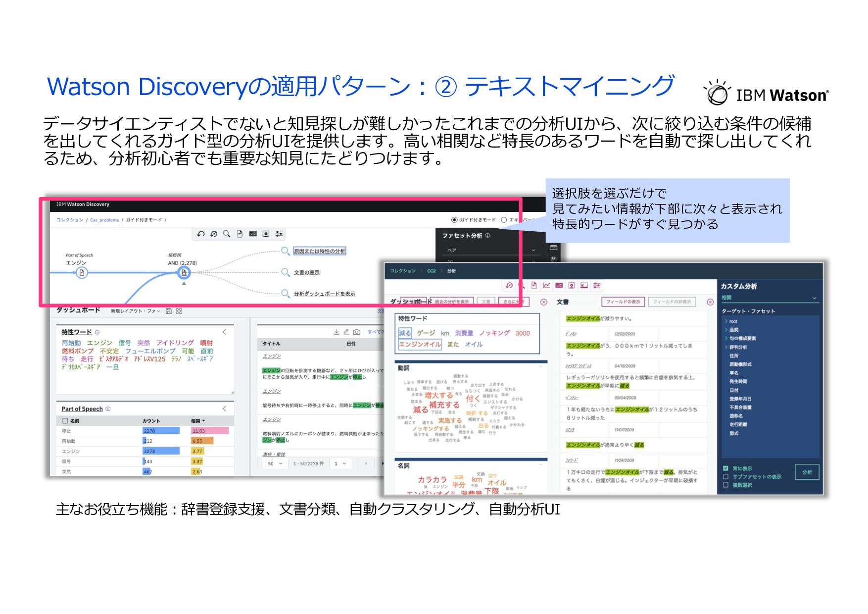Select the word 減る in 特性ワード
This screenshot has height=614, width=868.
(405, 333)
